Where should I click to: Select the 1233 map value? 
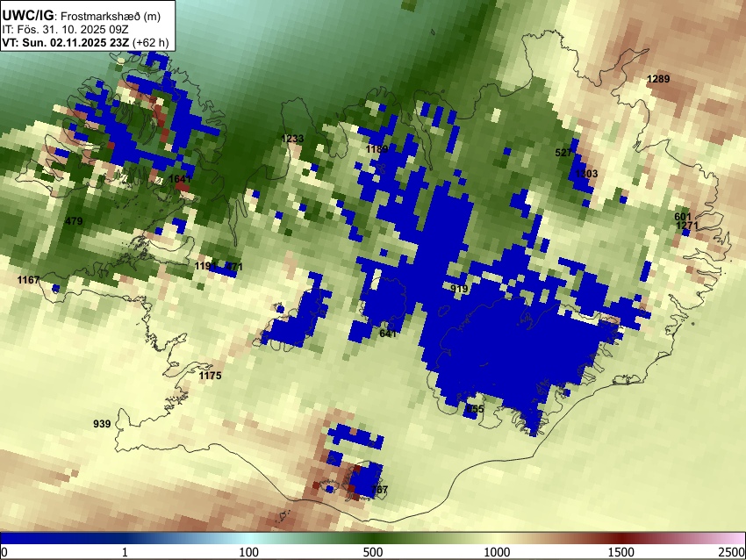(292, 139)
